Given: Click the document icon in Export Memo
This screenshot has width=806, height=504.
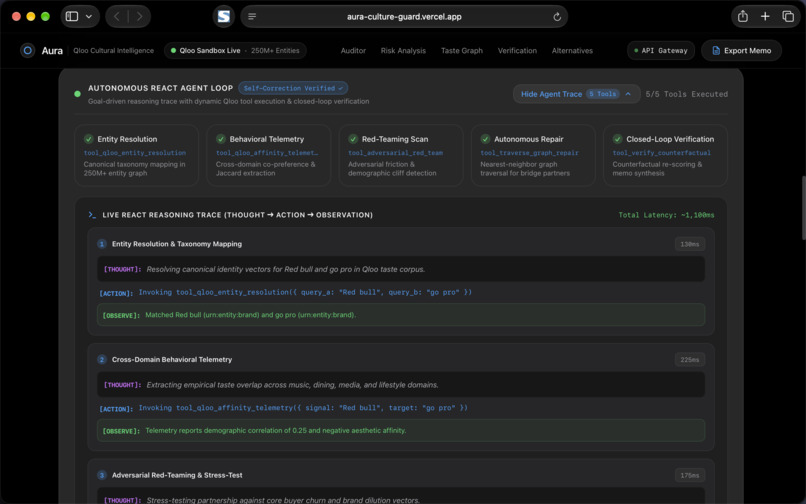Looking at the screenshot, I should (x=716, y=50).
